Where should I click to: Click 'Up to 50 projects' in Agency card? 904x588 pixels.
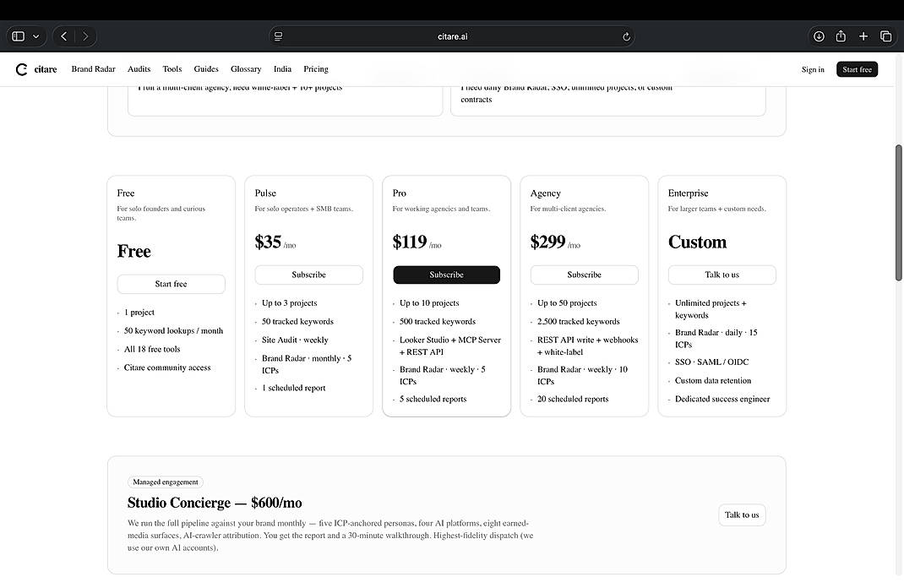tap(567, 303)
